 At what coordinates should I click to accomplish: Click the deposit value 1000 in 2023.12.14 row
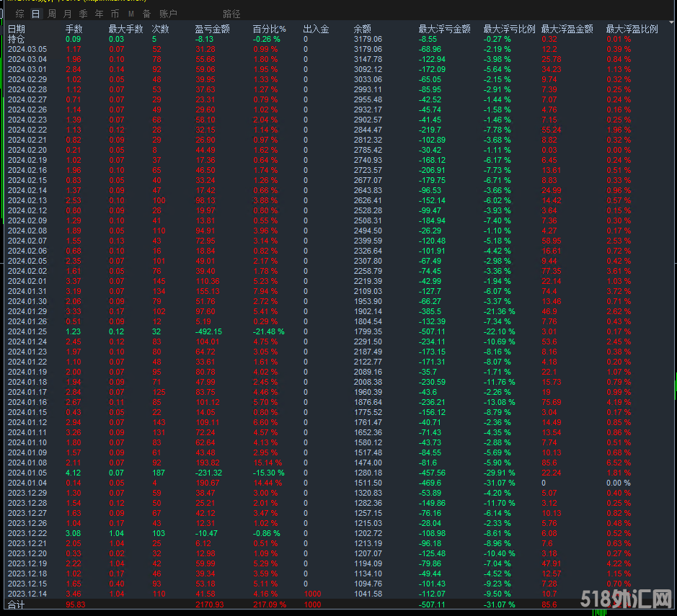312,594
